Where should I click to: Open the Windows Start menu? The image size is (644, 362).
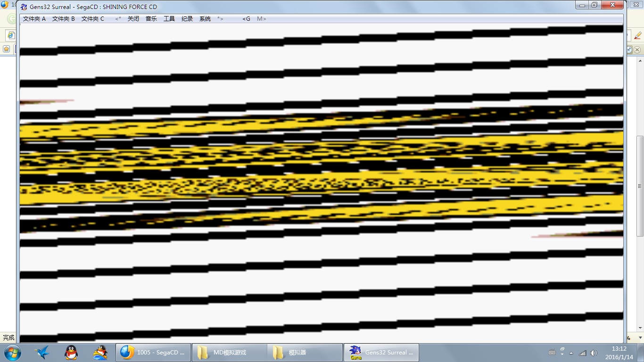click(x=12, y=353)
